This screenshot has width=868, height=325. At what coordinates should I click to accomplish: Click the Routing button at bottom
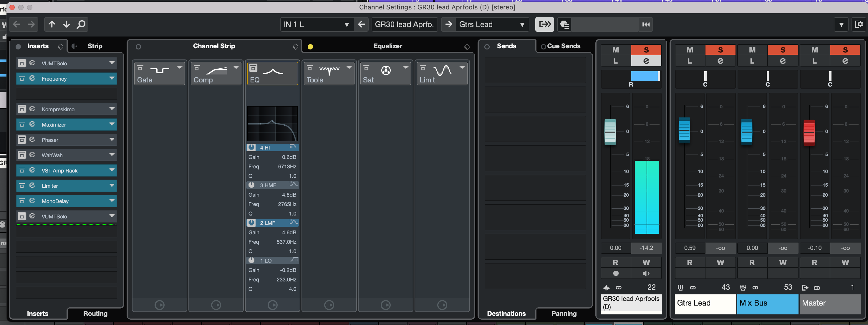95,314
